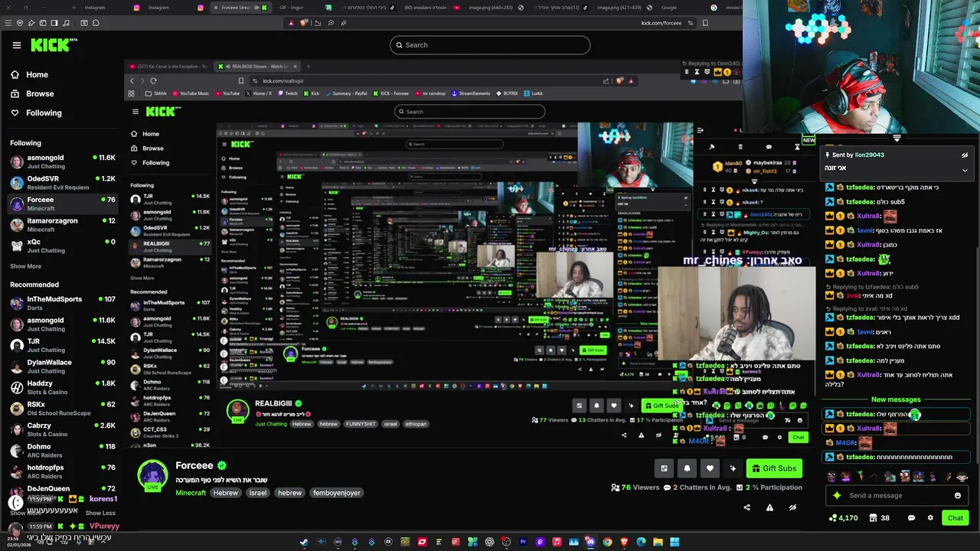The height and width of the screenshot is (551, 980).
Task: Open InTheMudSports Darts recommended channel
Action: pos(61,303)
